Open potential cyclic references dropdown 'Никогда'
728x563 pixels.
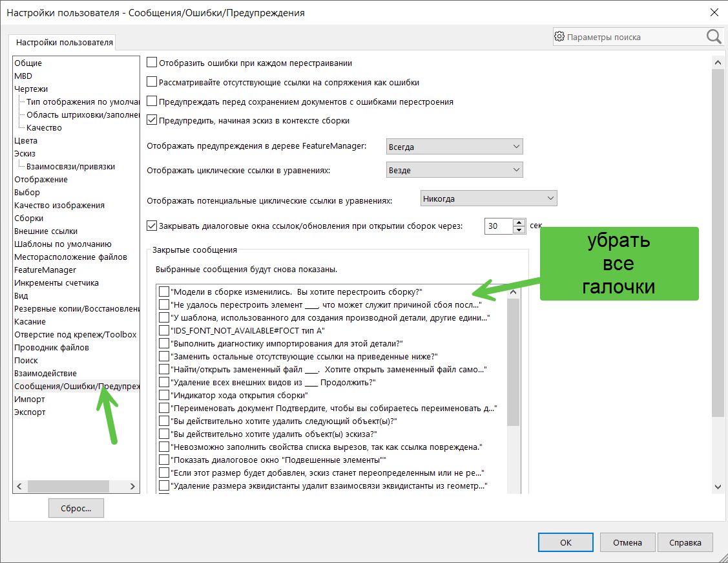[489, 198]
